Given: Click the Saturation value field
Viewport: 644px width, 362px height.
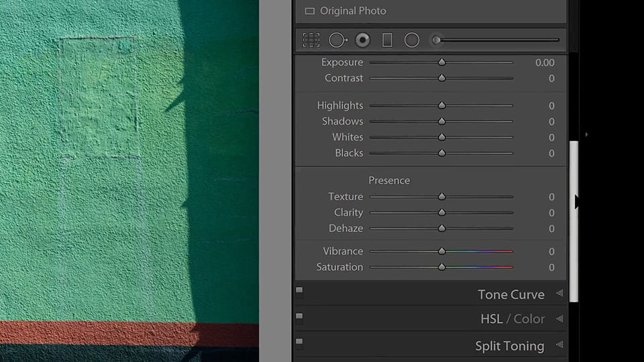Looking at the screenshot, I should (551, 267).
